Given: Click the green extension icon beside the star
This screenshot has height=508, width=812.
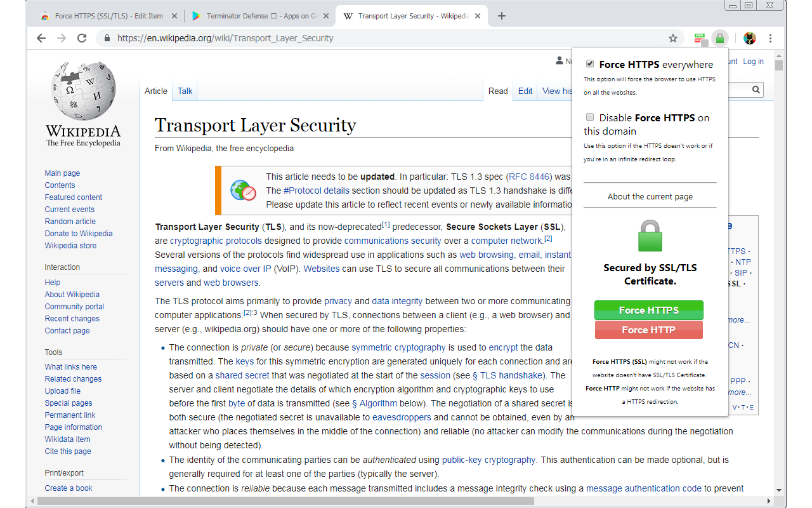Looking at the screenshot, I should [x=700, y=38].
